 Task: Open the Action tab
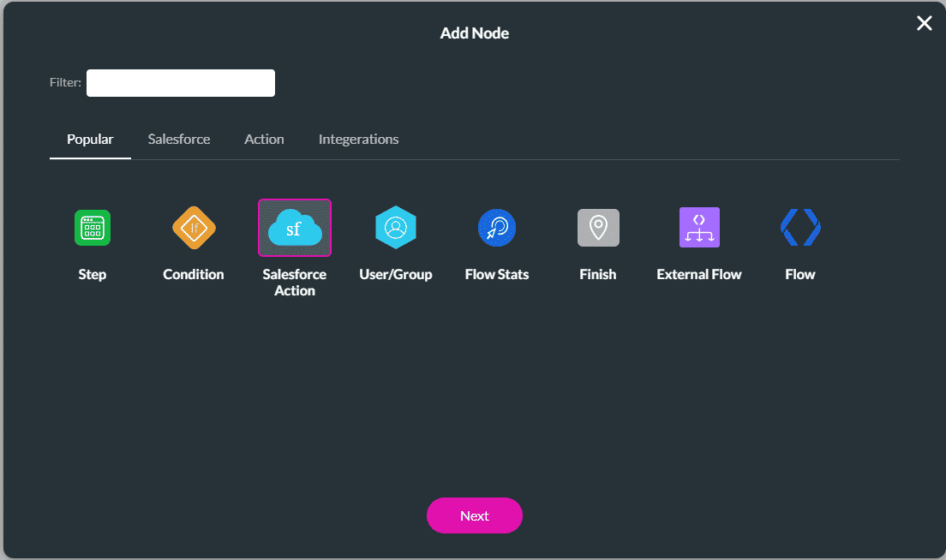pyautogui.click(x=264, y=139)
